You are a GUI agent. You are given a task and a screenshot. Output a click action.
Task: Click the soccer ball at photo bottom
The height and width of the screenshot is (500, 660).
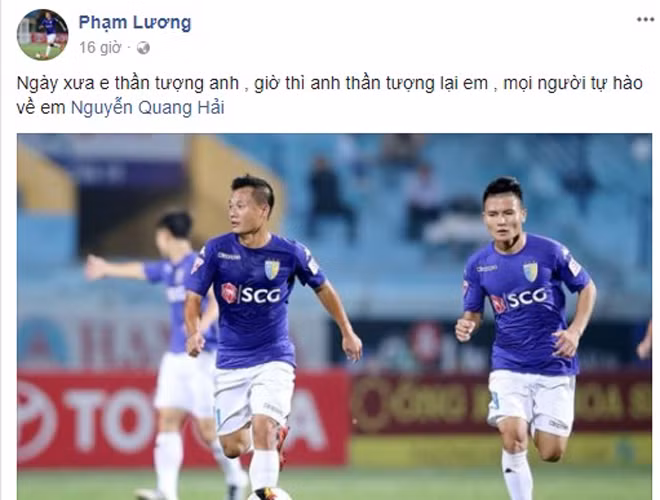pos(269,494)
